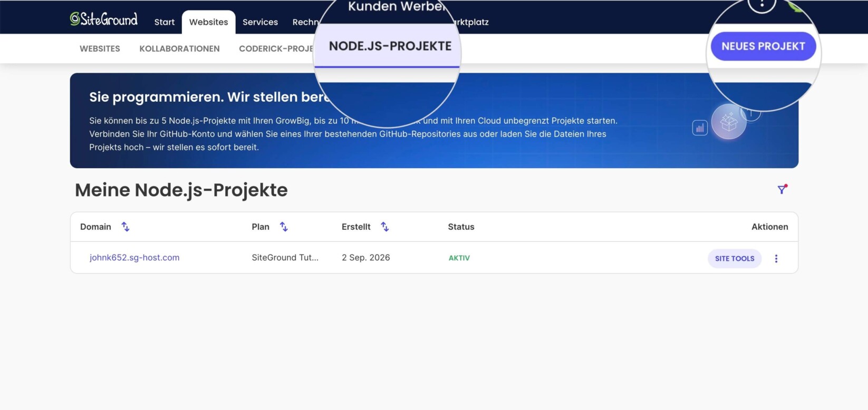The height and width of the screenshot is (410, 868).
Task: Sort table by Domain column arrows
Action: 126,227
